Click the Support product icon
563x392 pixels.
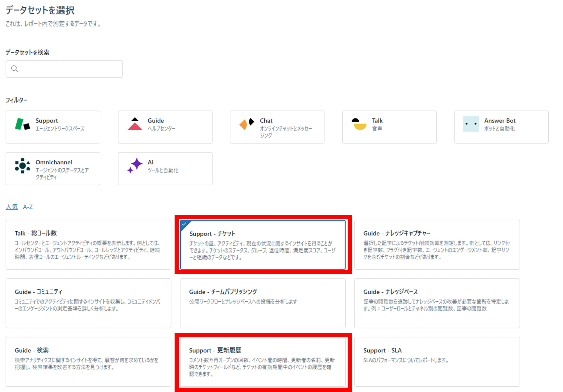pos(23,124)
